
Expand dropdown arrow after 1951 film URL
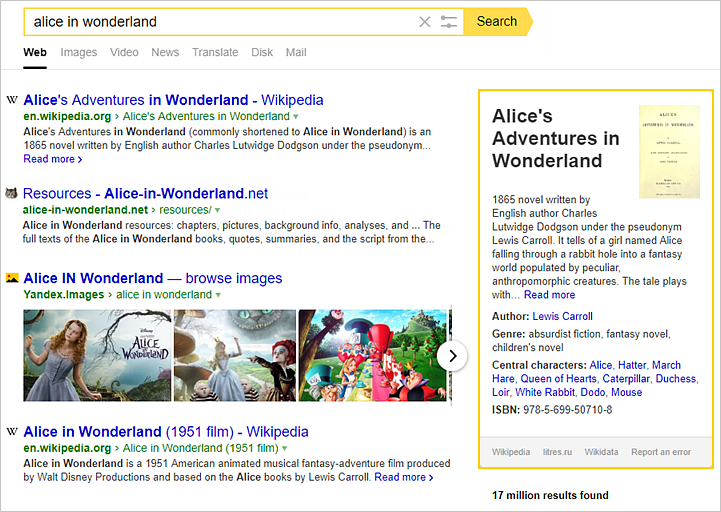point(285,448)
